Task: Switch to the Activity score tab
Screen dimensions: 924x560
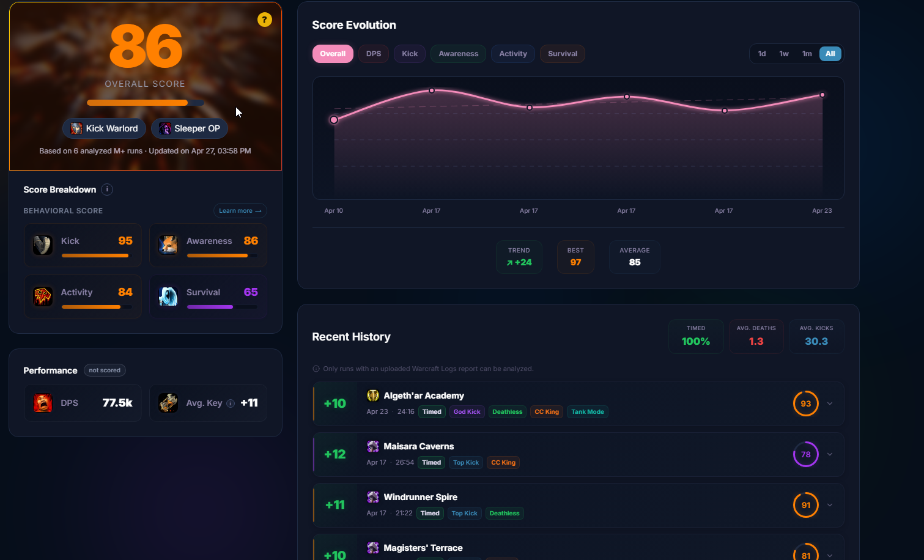Action: (x=513, y=54)
